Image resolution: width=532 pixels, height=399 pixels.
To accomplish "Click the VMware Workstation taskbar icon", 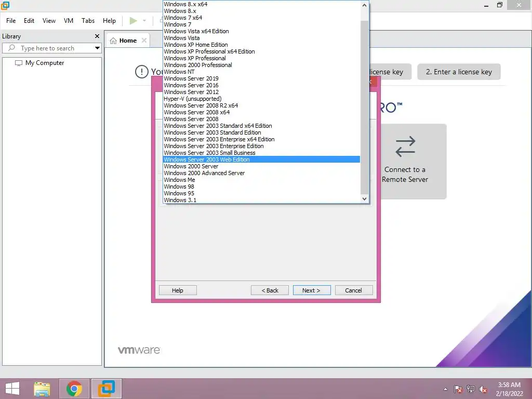I will pyautogui.click(x=107, y=389).
